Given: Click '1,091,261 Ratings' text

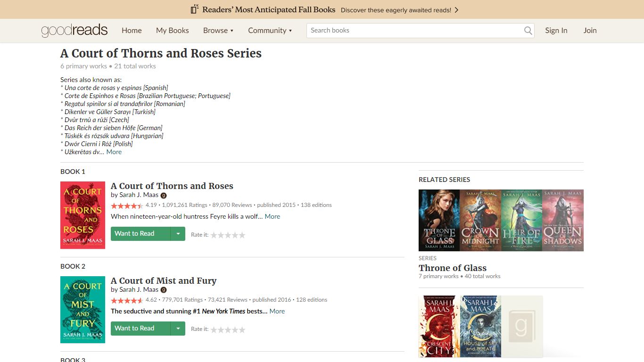Looking at the screenshot, I should (x=184, y=205).
